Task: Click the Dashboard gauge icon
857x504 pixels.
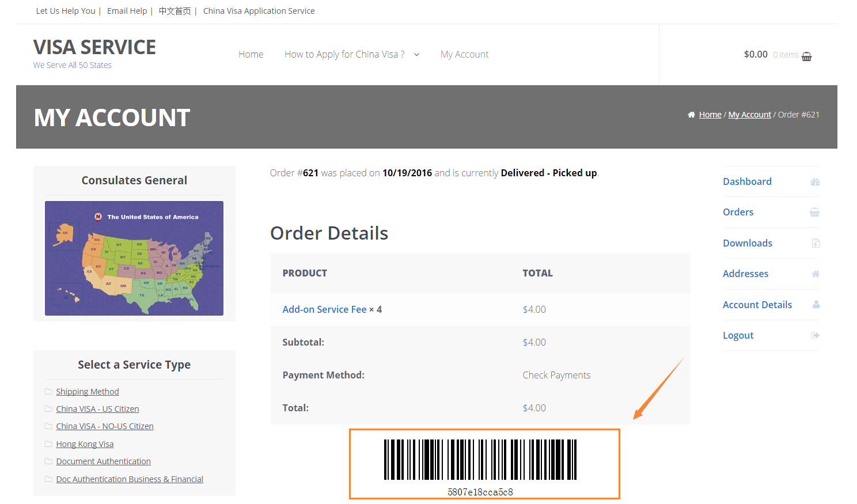Action: tap(815, 182)
